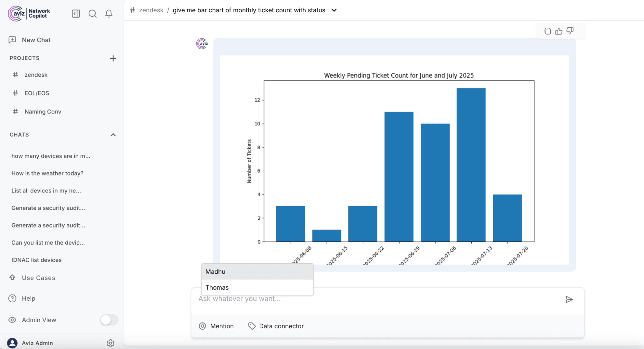Viewport: 644px width, 349px height.
Task: Open the search panel
Action: tap(92, 14)
